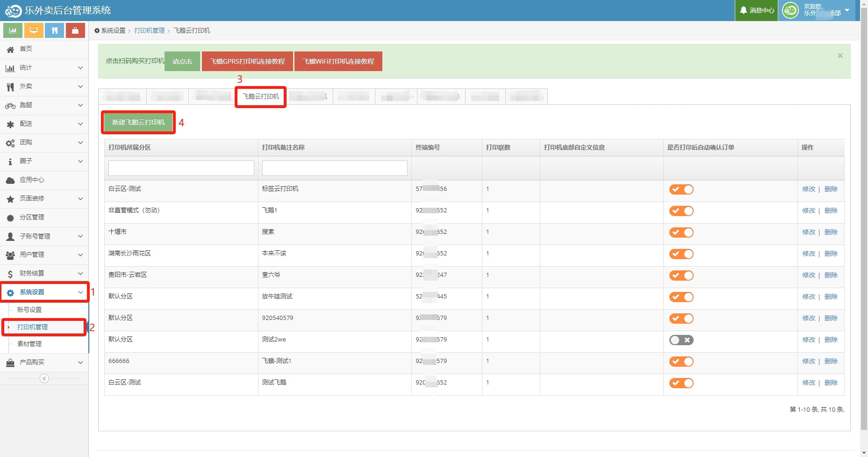Open the user account dropdown arrow
Viewport: 868px width, 457px height.
(x=847, y=10)
